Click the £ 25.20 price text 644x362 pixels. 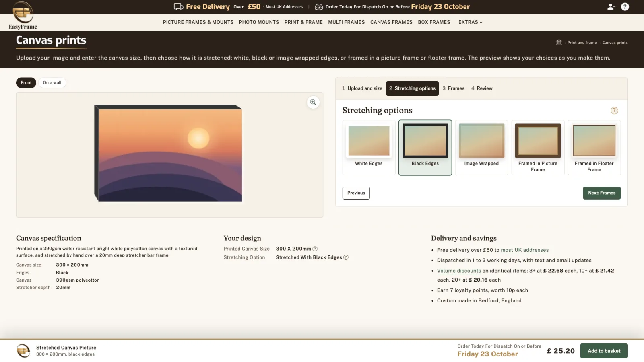coord(561,351)
